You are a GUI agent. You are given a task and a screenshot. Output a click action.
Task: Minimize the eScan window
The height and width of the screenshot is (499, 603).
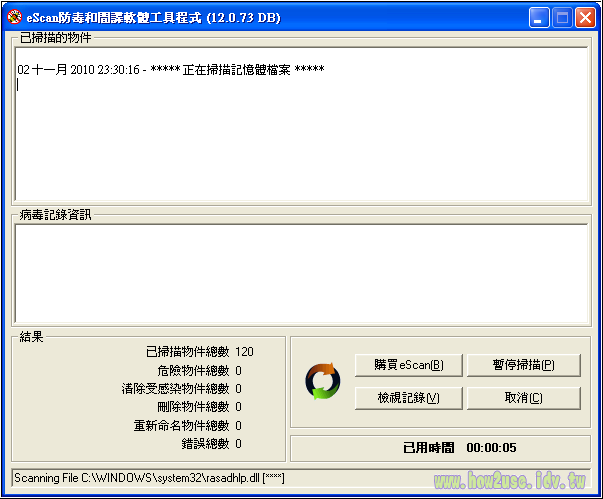pyautogui.click(x=539, y=18)
